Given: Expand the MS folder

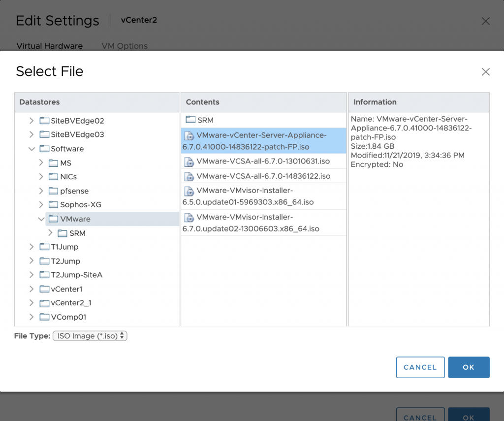Looking at the screenshot, I should [41, 163].
